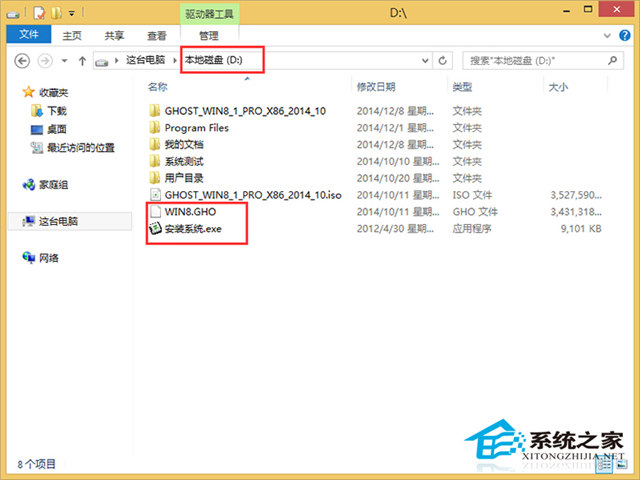Sort files by 修改日期 column header
The height and width of the screenshot is (480, 640).
coord(376,87)
